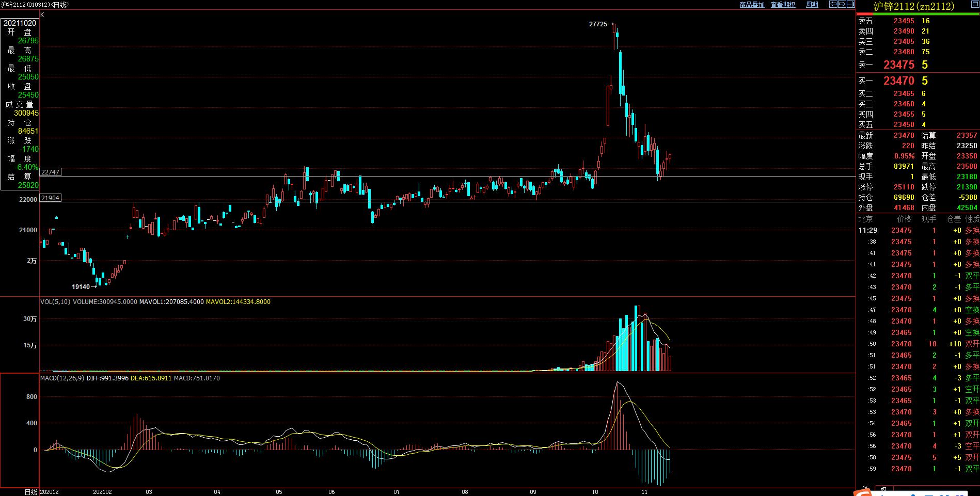The height and width of the screenshot is (496, 980).
Task: Click the MAVOL1:207085.4000 value
Action: point(171,302)
